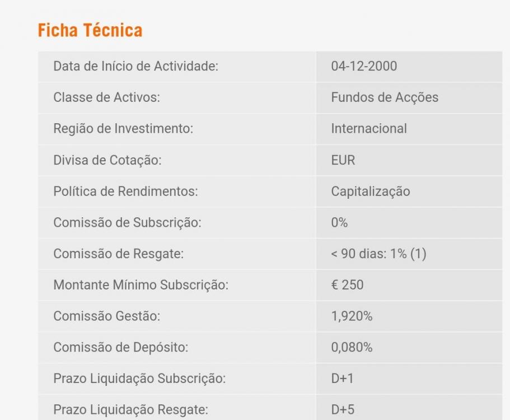Click the 1,920% management fee value
This screenshot has width=510, height=420.
point(352,316)
